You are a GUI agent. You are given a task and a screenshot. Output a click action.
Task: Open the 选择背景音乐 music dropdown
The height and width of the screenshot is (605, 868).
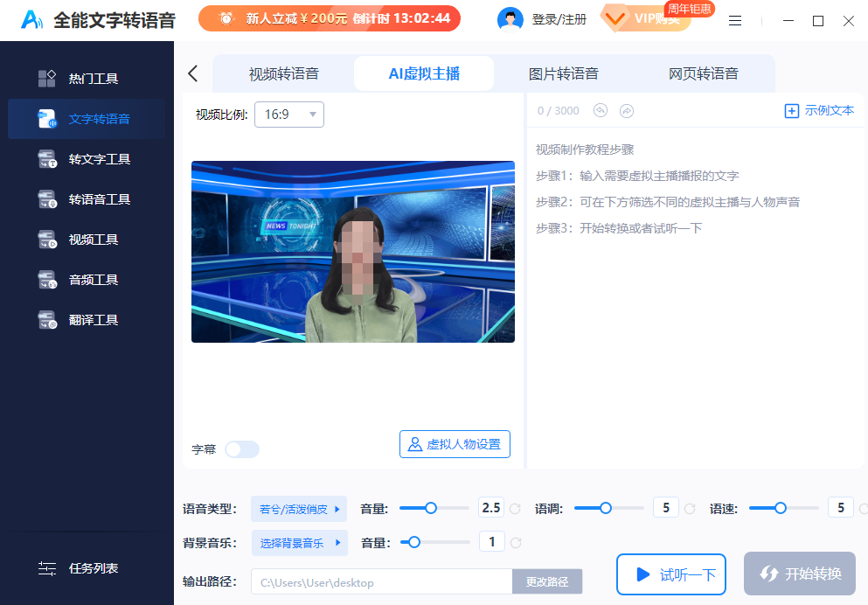click(x=299, y=542)
